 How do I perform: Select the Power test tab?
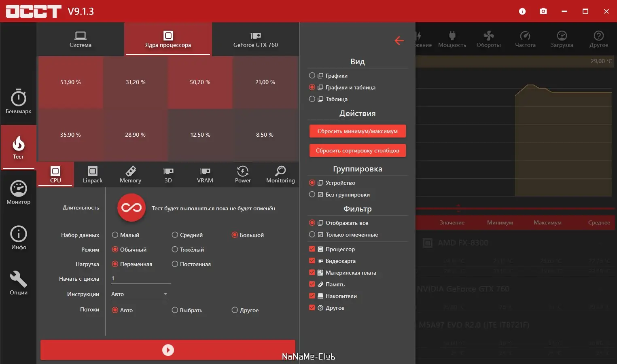point(243,174)
